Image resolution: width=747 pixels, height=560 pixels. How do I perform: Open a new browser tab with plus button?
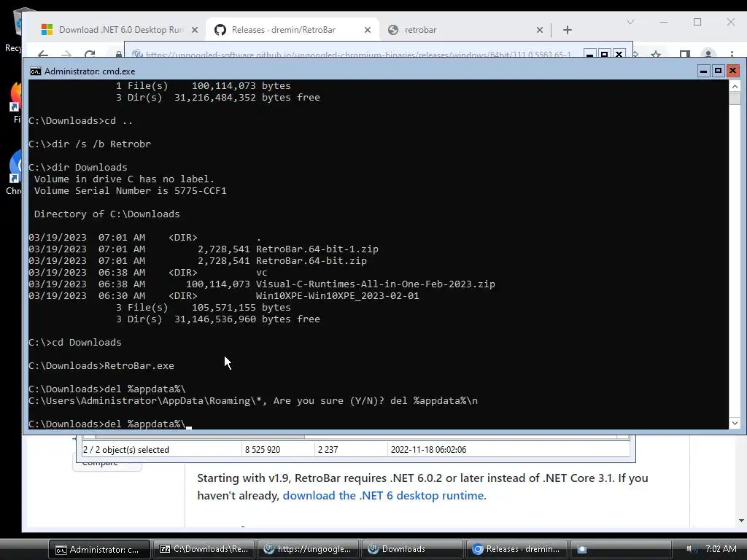567,30
